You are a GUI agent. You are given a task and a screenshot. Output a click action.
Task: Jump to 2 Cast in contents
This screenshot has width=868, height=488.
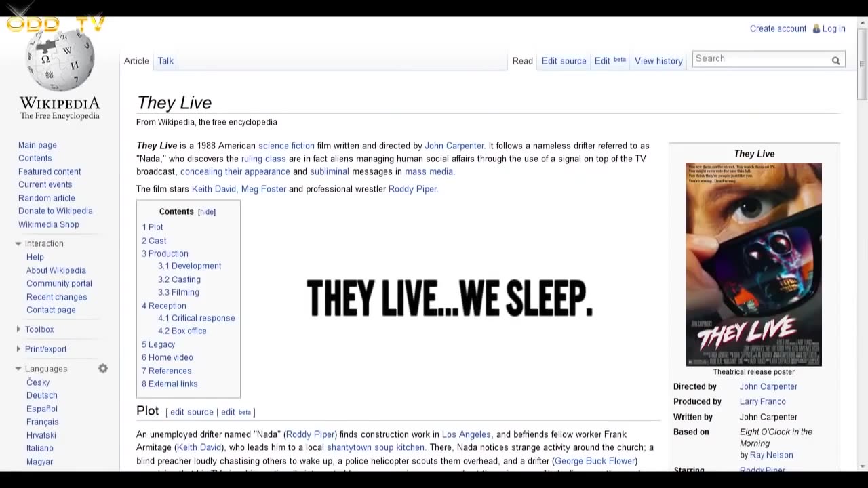click(154, 241)
